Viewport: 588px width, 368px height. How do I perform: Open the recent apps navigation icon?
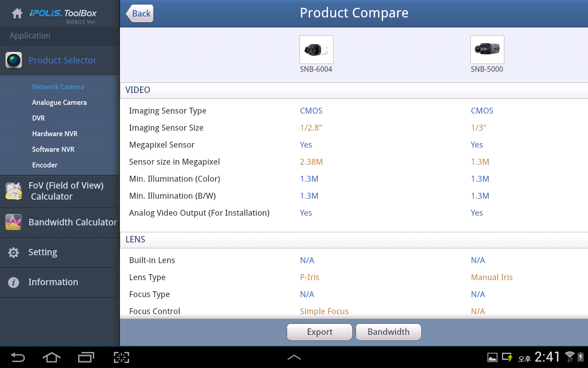point(85,357)
